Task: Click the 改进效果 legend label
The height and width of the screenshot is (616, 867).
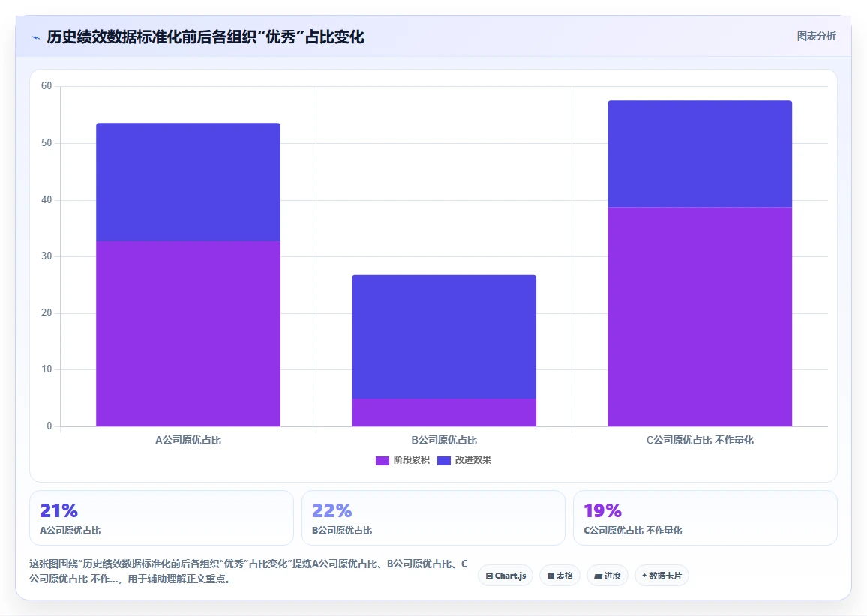Action: [x=472, y=460]
